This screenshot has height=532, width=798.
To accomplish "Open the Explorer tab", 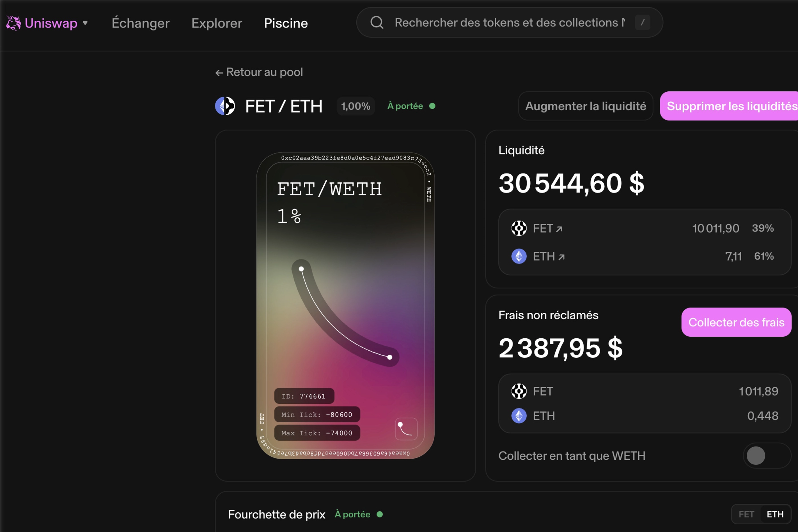I will point(217,23).
